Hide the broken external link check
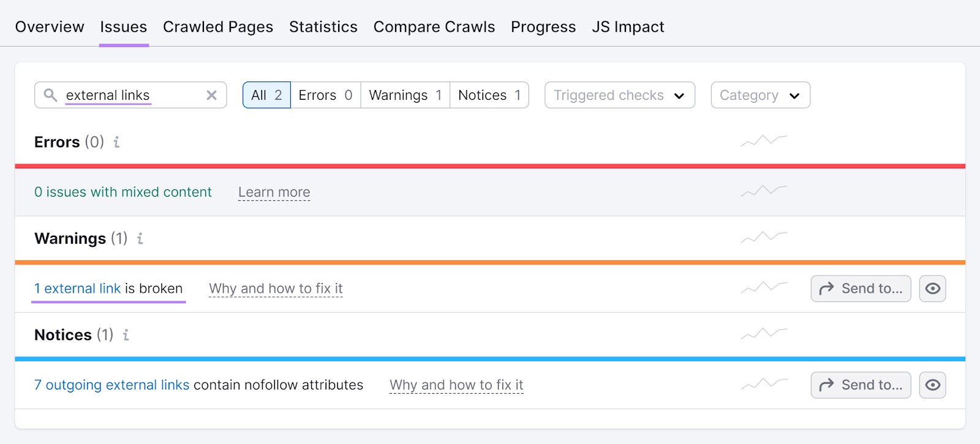 point(932,288)
